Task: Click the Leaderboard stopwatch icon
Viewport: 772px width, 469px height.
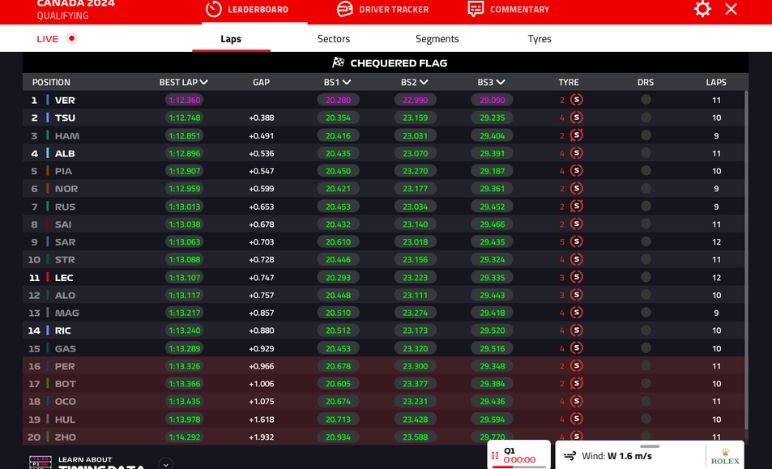Action: click(x=213, y=9)
